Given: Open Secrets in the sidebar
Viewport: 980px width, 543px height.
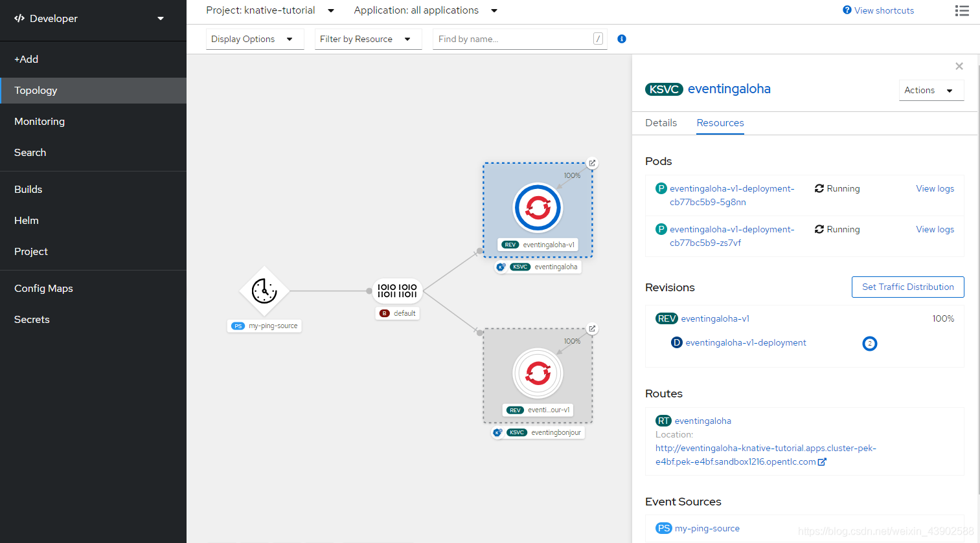Looking at the screenshot, I should click(x=93, y=320).
